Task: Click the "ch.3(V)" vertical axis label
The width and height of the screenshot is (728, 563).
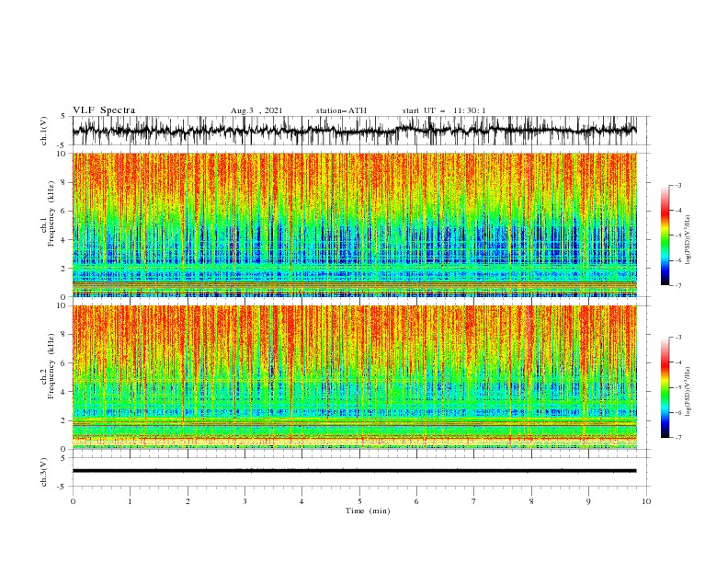Action: click(x=44, y=472)
